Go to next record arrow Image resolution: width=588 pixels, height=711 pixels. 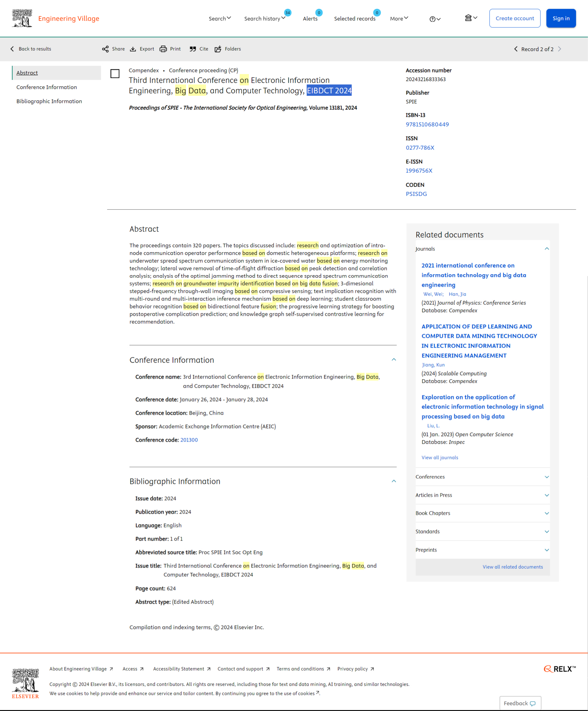point(560,49)
